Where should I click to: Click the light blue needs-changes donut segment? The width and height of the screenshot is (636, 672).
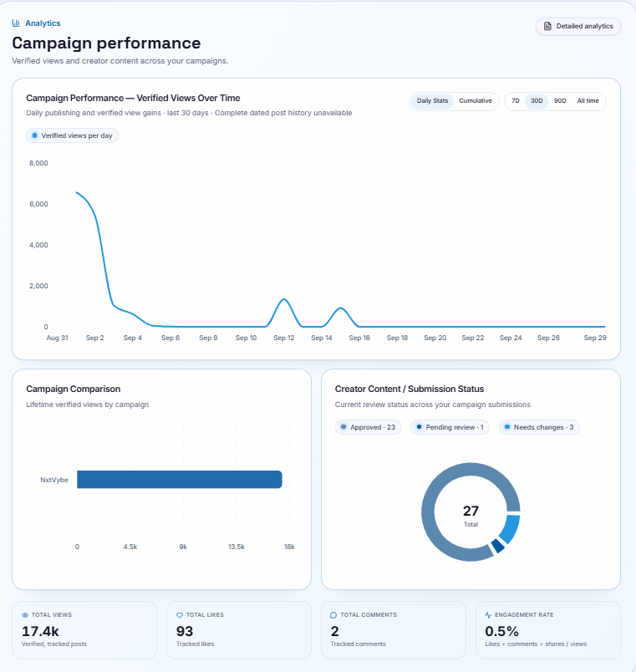[511, 528]
